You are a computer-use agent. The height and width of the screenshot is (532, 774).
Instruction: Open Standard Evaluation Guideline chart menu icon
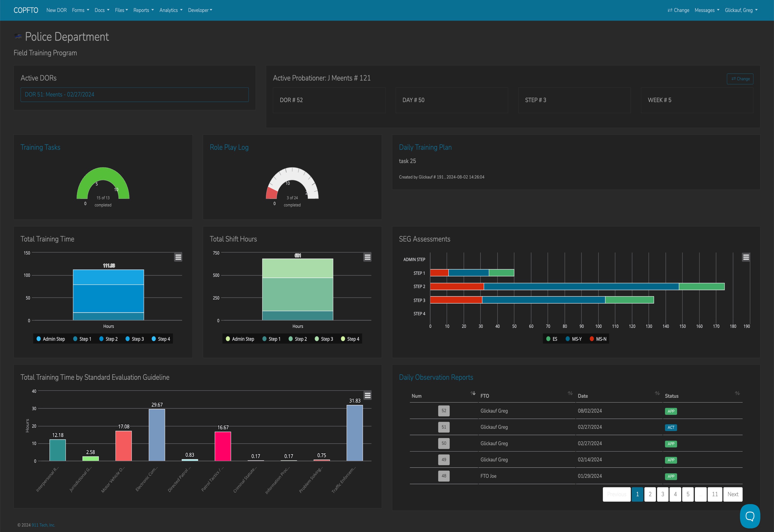[x=367, y=395]
